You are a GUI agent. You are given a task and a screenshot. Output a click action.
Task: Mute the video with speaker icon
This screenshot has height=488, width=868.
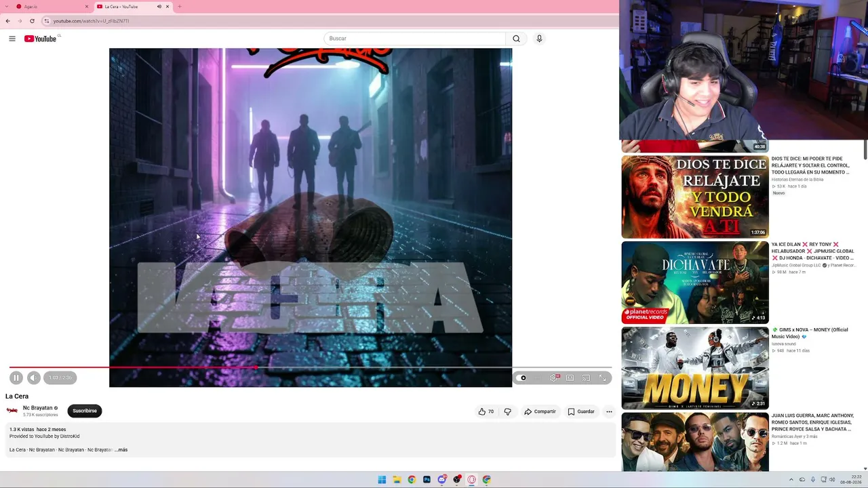point(33,378)
